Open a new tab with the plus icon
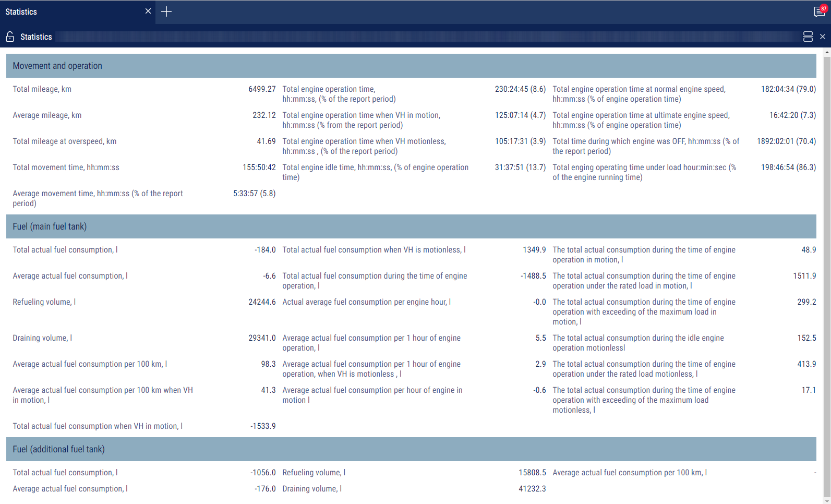Image resolution: width=831 pixels, height=504 pixels. [166, 11]
